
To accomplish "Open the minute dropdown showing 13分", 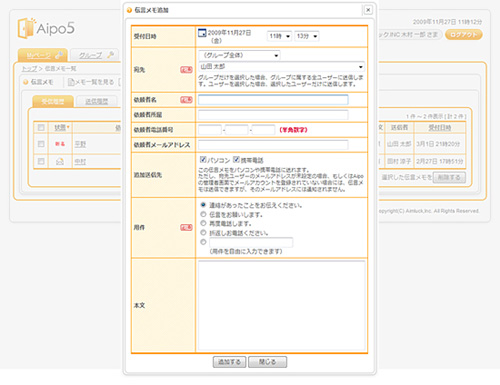I will pyautogui.click(x=307, y=36).
